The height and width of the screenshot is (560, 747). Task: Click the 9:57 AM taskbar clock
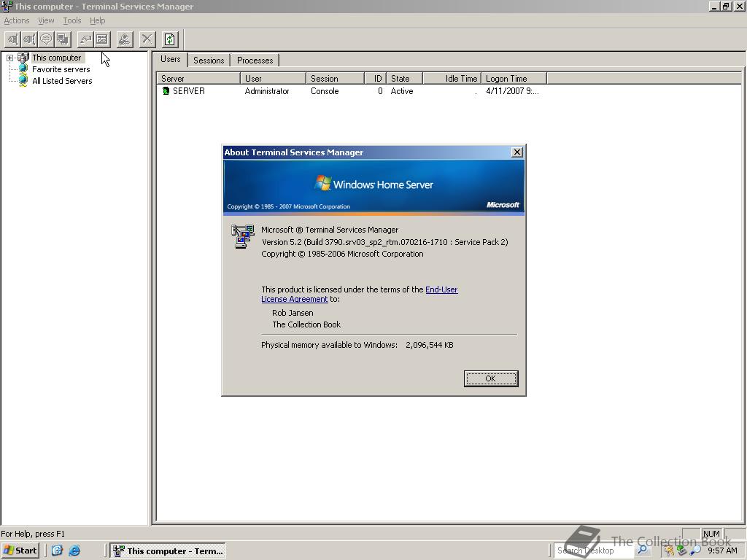[x=722, y=551]
